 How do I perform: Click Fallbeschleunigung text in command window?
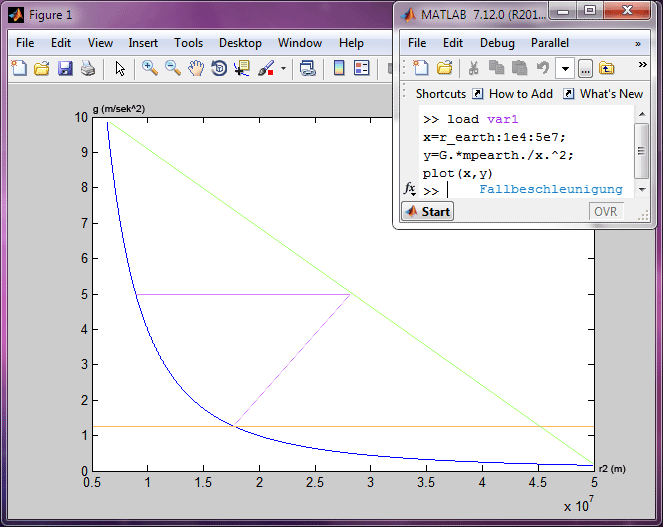551,189
